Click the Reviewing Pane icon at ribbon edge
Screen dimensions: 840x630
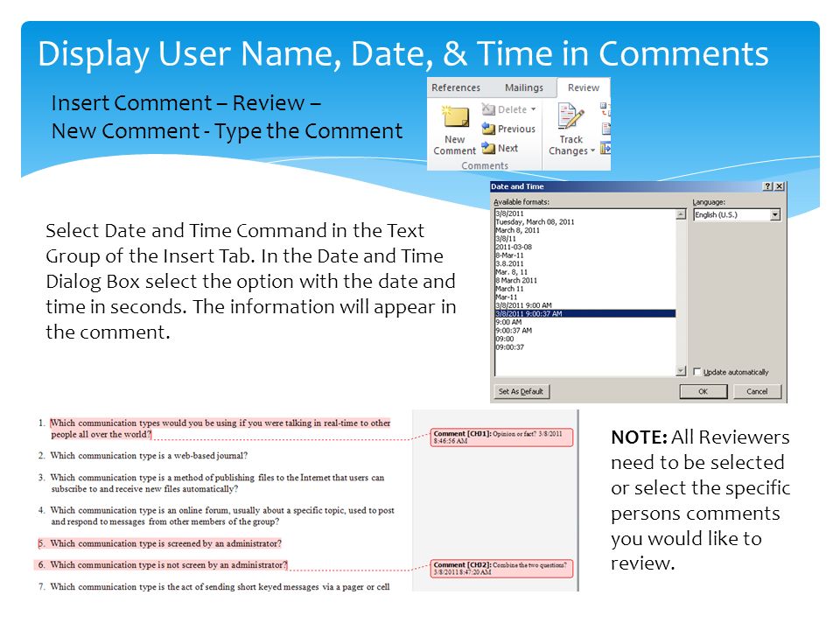point(605,149)
